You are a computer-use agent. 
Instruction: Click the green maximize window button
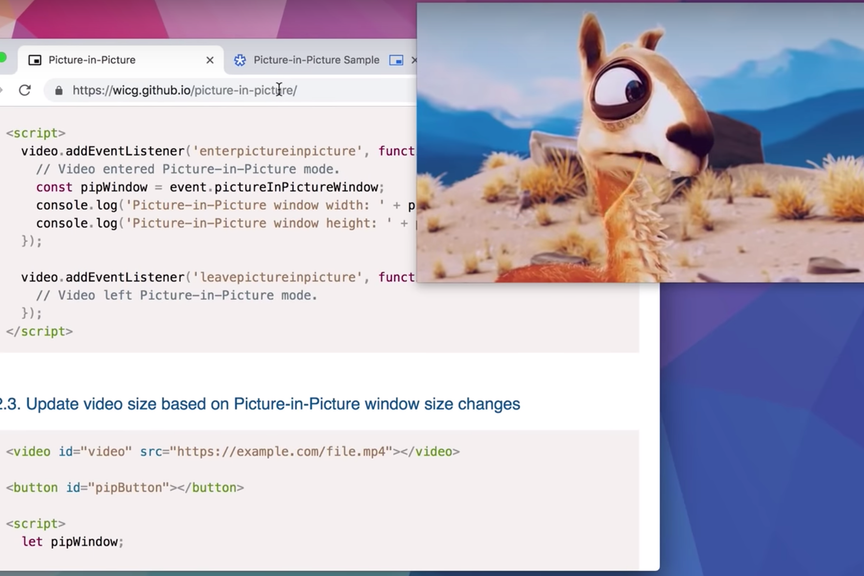click(x=2, y=57)
